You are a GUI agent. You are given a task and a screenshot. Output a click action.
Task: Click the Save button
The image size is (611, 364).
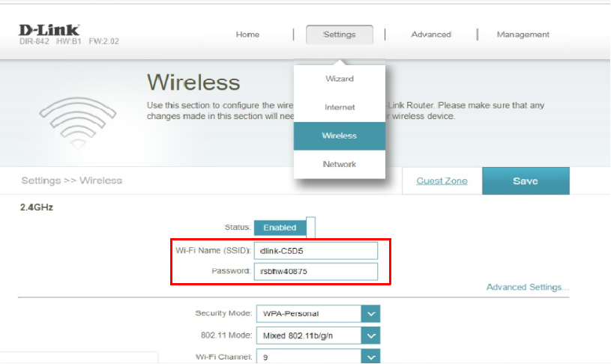click(526, 181)
